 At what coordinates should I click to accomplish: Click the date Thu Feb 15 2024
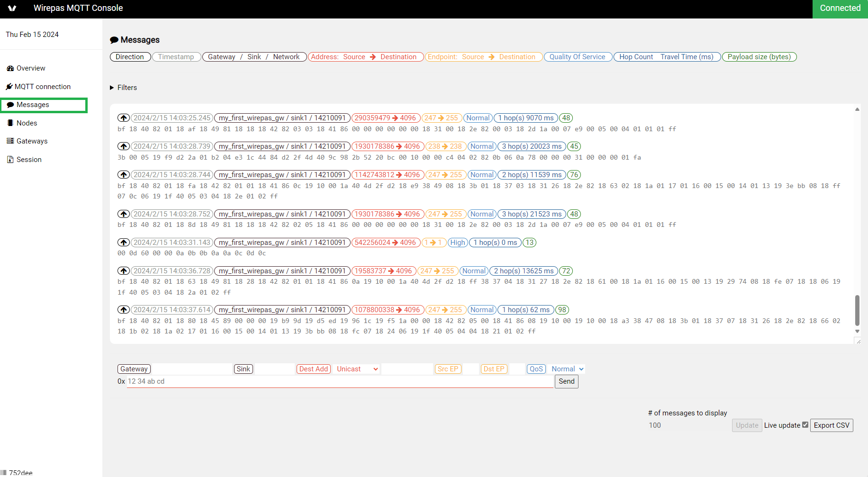tap(32, 35)
